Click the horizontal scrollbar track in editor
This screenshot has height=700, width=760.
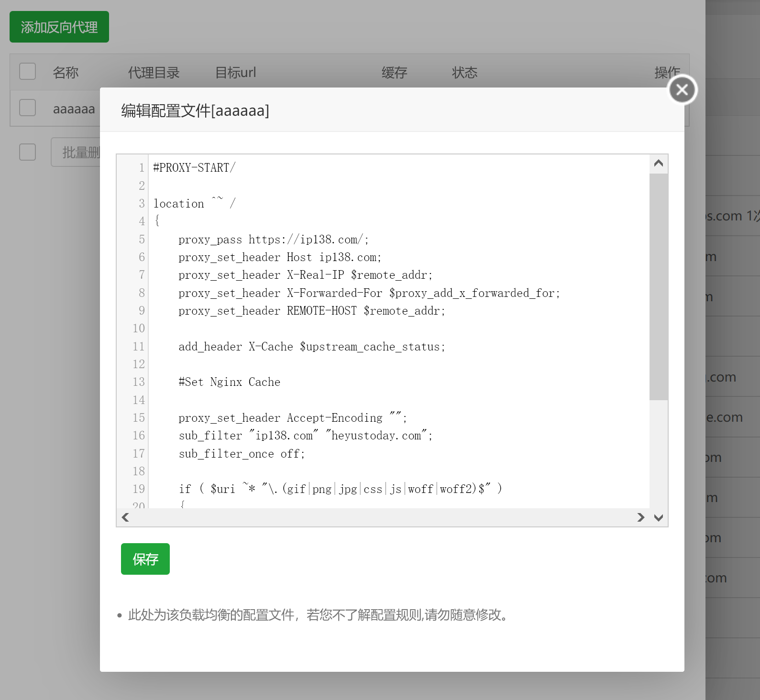click(x=383, y=517)
